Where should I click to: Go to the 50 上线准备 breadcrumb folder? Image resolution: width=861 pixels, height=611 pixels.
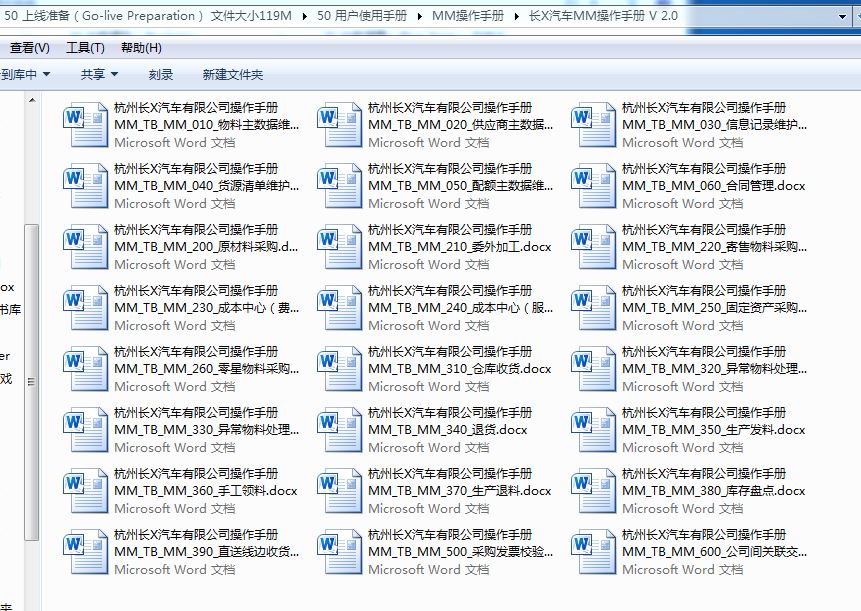pyautogui.click(x=148, y=16)
